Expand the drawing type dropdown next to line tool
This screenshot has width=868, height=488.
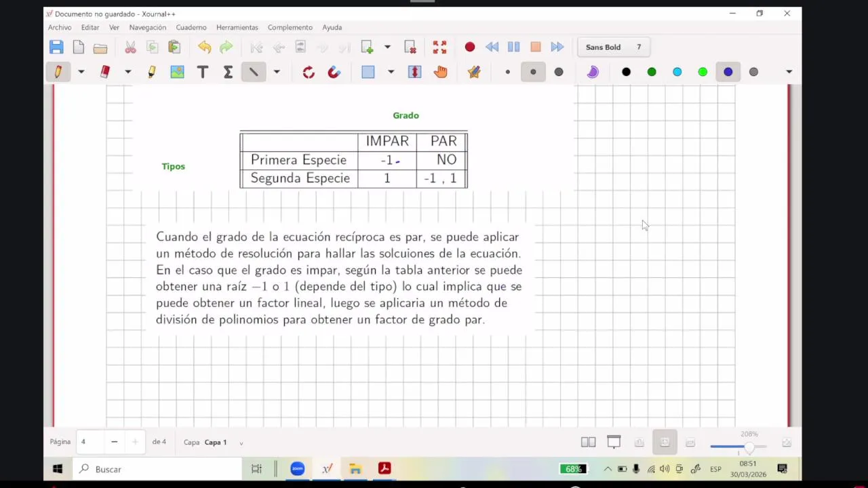tap(277, 72)
